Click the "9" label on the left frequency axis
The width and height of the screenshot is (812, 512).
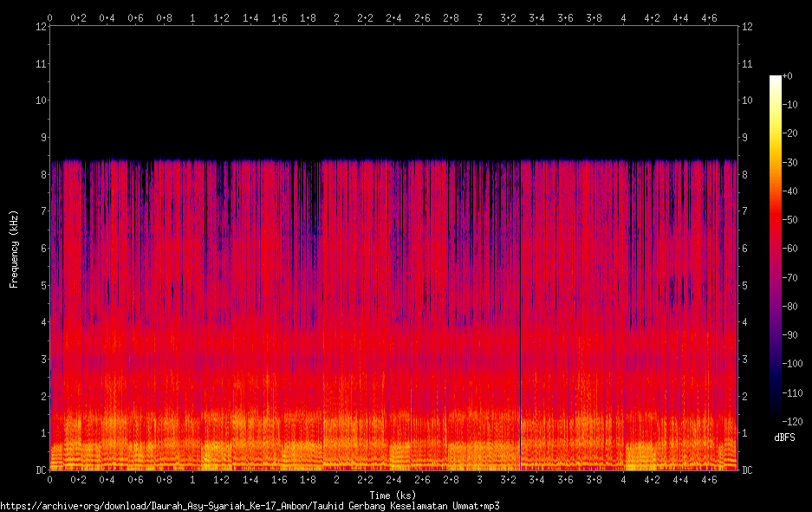coord(43,137)
